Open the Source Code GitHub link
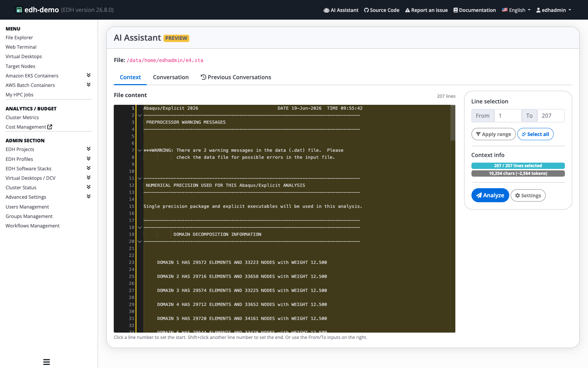Image resolution: width=588 pixels, height=368 pixels. (x=381, y=10)
